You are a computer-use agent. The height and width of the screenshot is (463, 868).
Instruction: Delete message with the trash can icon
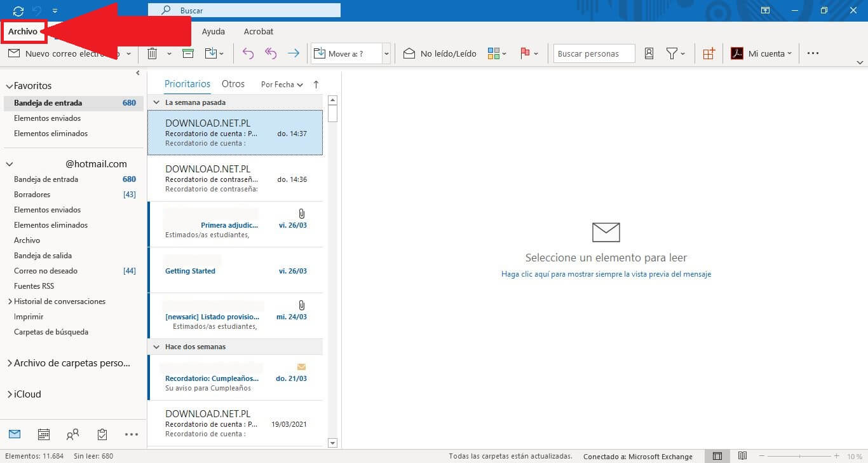point(153,53)
